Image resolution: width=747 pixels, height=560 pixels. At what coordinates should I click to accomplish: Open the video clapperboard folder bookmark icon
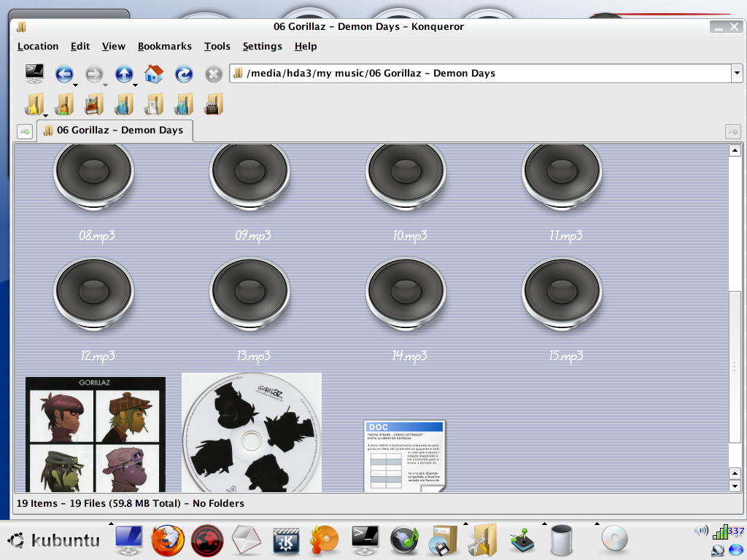point(214,104)
